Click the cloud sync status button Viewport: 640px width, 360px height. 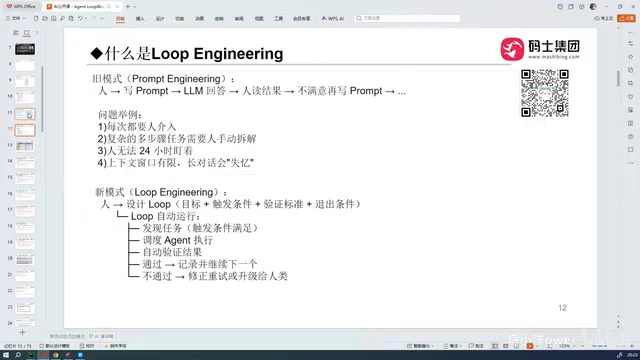click(x=604, y=18)
